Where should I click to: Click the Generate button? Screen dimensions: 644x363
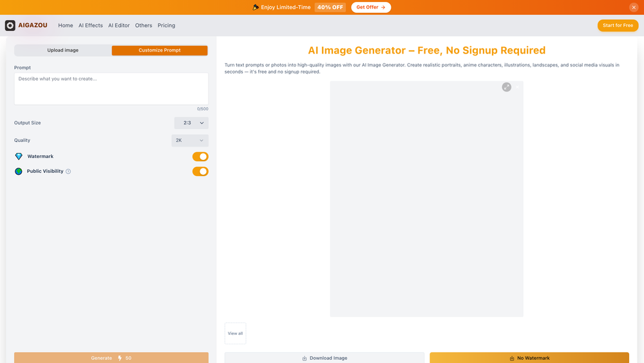tap(111, 358)
